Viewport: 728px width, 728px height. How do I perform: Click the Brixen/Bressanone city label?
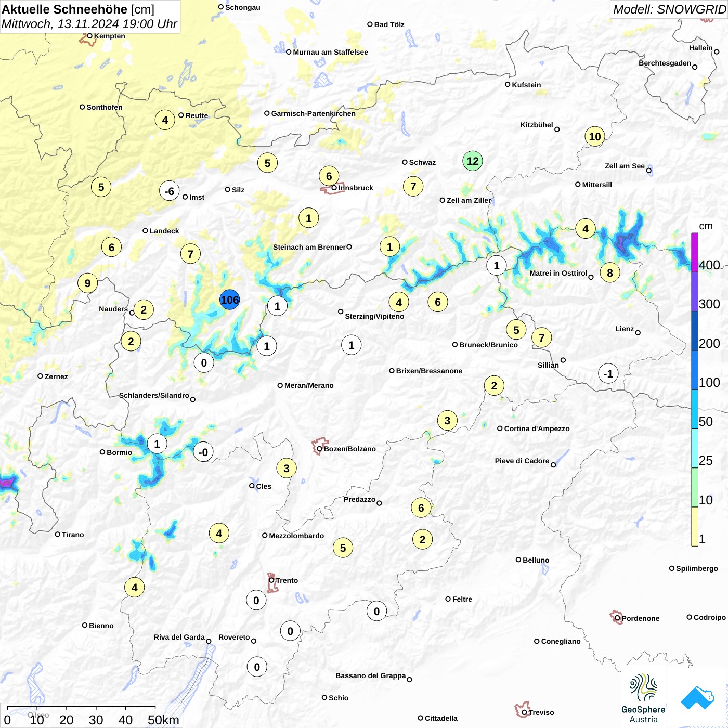[x=429, y=371]
